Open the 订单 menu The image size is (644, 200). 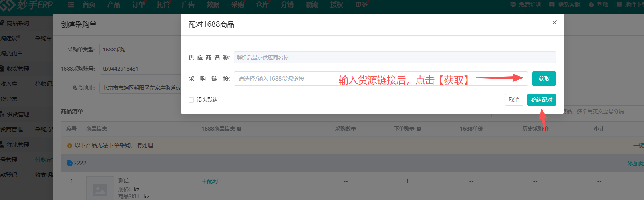(x=138, y=5)
